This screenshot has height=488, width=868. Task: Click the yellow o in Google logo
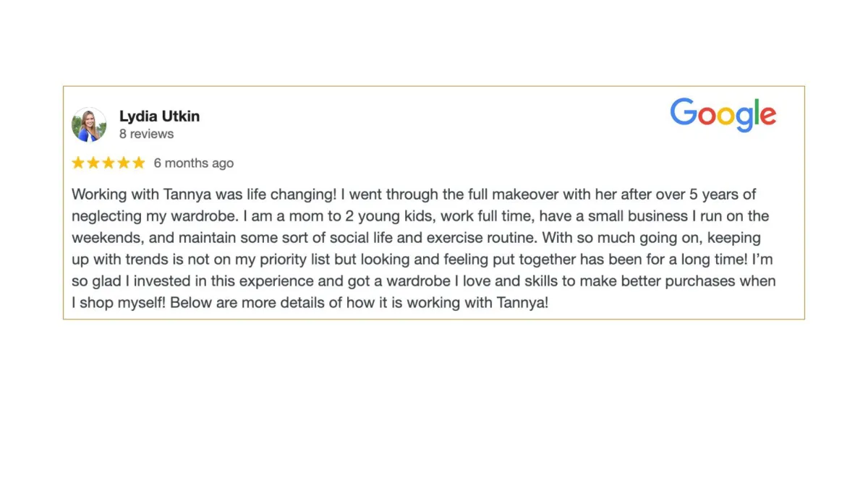click(x=726, y=117)
